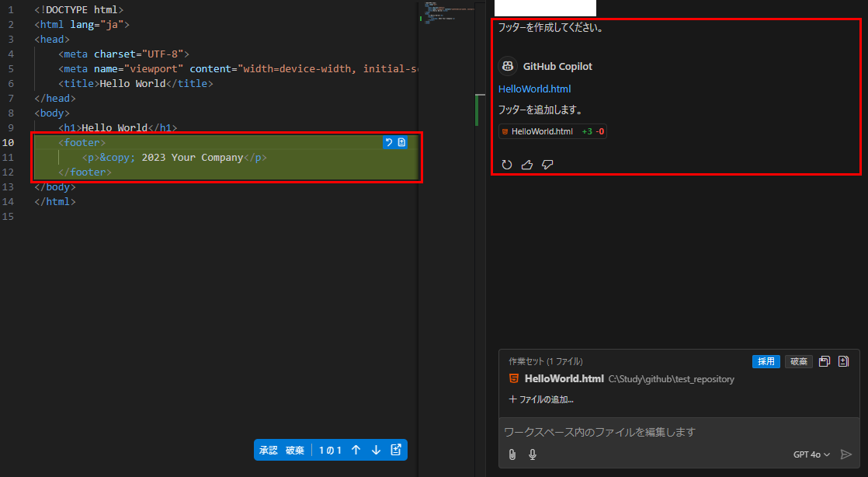Click the closing '</footer>' tag line
The image size is (868, 477).
point(85,172)
